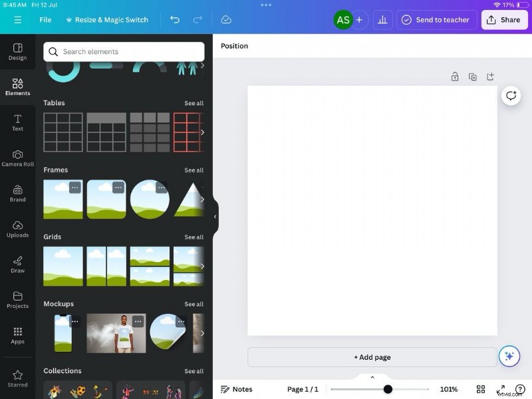Select the Draw tool
The image size is (532, 399).
[17, 264]
